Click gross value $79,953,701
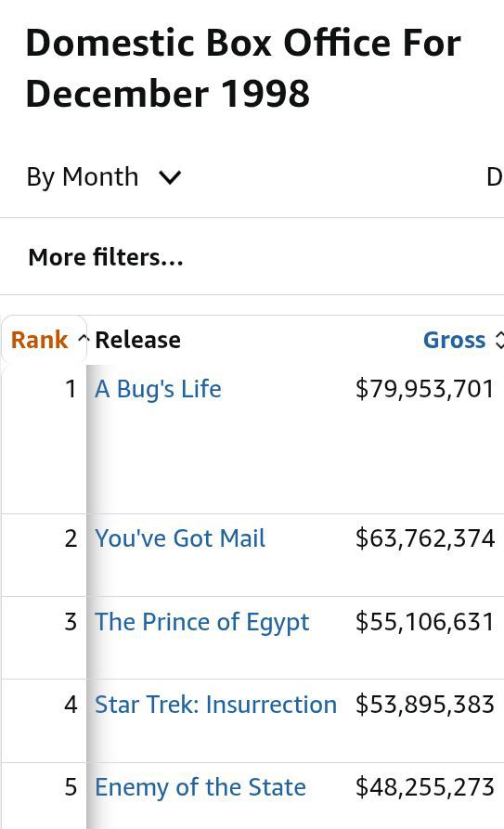 [425, 389]
